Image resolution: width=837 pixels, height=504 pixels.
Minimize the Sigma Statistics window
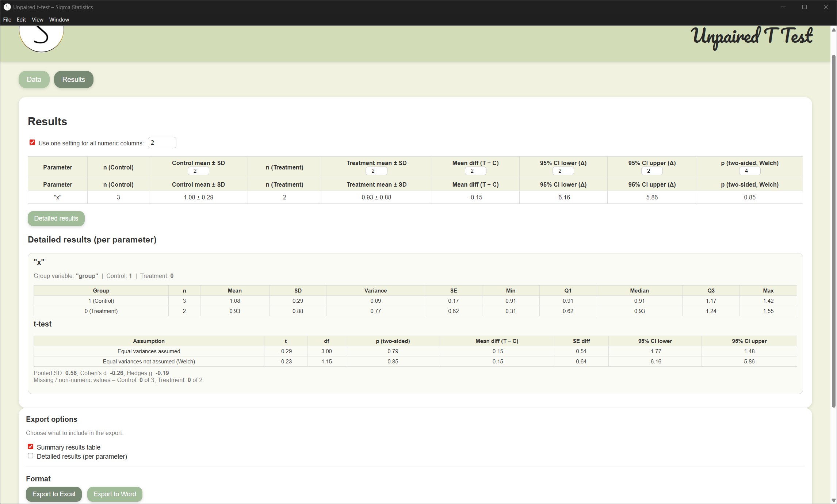coord(783,7)
